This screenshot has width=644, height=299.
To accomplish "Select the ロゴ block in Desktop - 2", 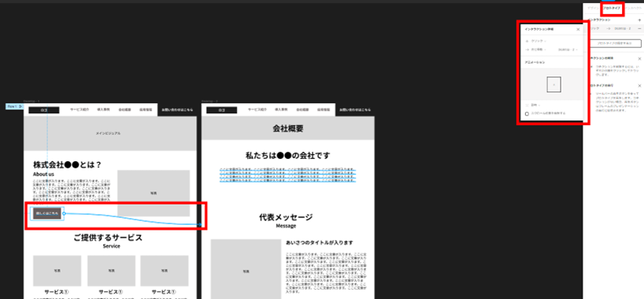I will pyautogui.click(x=222, y=110).
